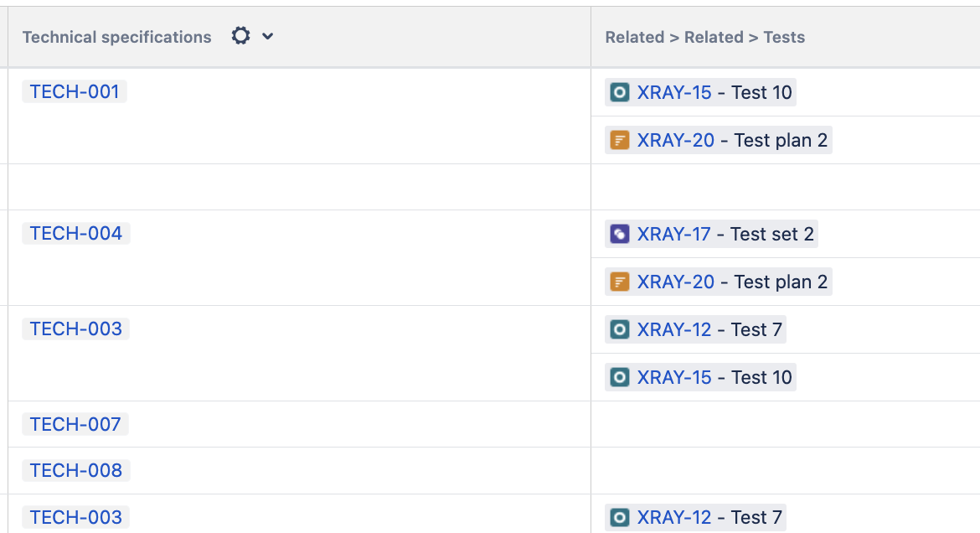The image size is (980, 533).
Task: Select the Related > Related > Tests column header
Action: tap(704, 37)
